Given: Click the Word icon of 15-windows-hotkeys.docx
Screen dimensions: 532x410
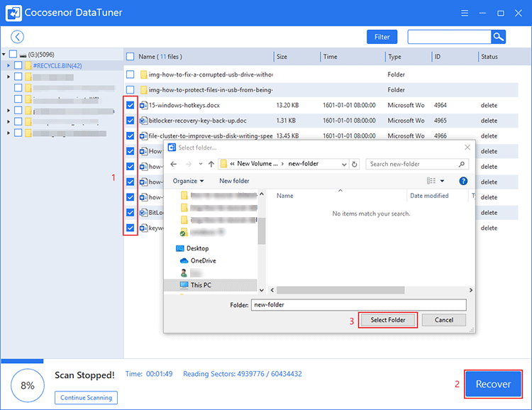Looking at the screenshot, I should [x=143, y=105].
